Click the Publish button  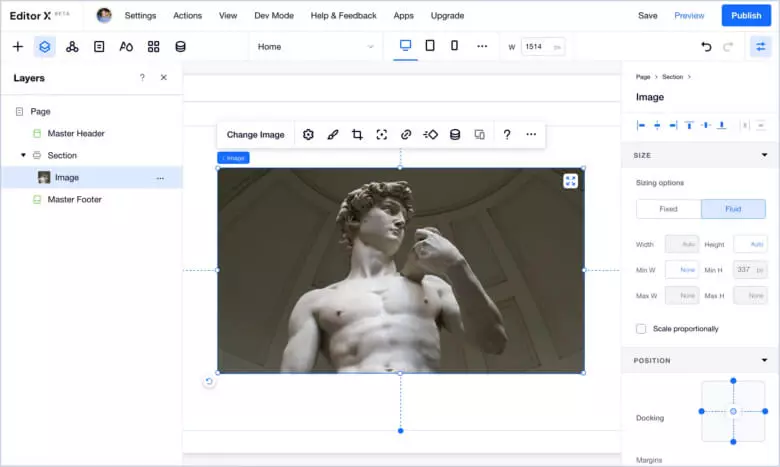point(746,16)
